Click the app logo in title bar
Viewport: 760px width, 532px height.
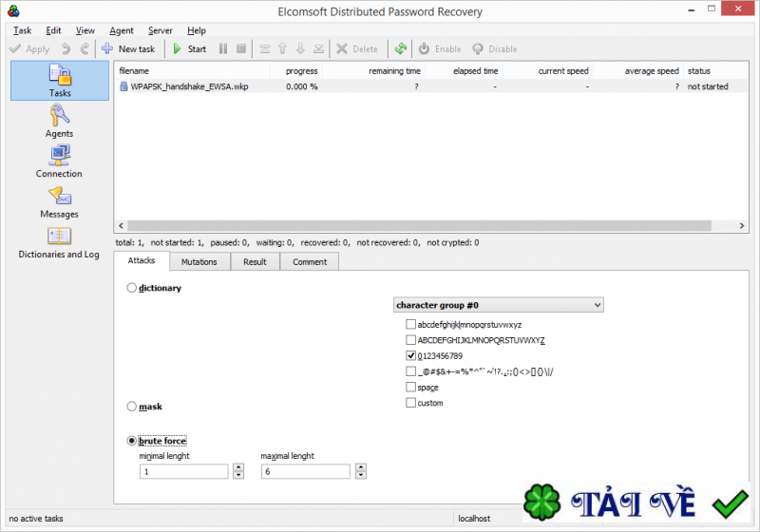[13, 11]
